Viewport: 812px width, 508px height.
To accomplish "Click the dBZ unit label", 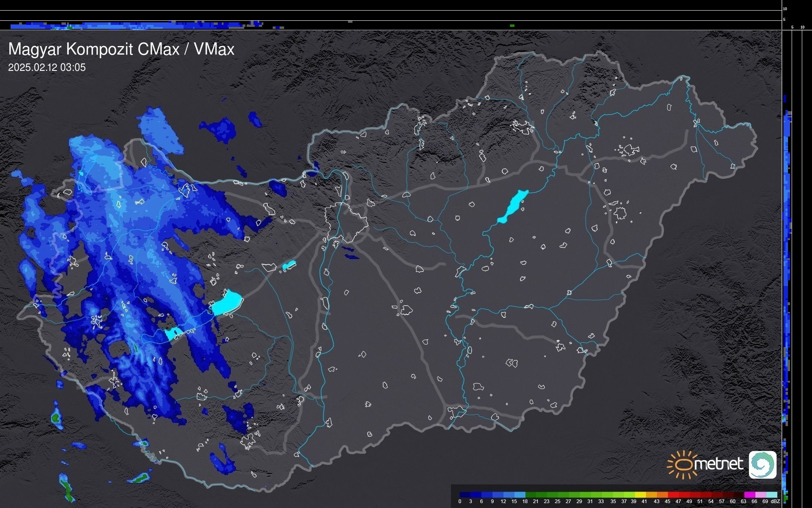I will (775, 501).
